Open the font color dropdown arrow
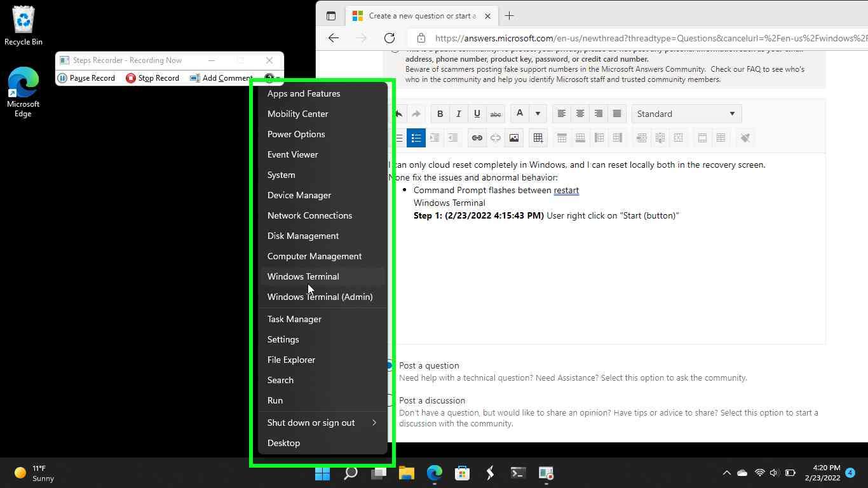The height and width of the screenshot is (488, 868). pos(538,114)
